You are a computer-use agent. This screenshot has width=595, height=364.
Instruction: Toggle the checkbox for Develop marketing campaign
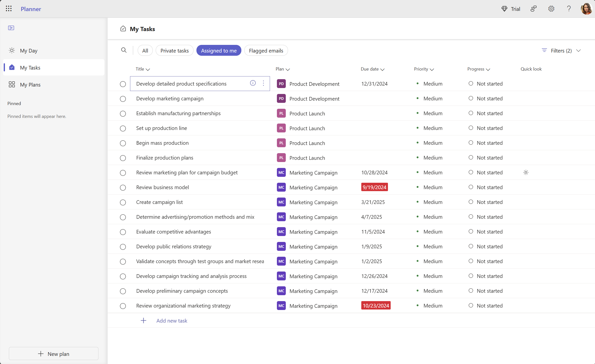122,99
